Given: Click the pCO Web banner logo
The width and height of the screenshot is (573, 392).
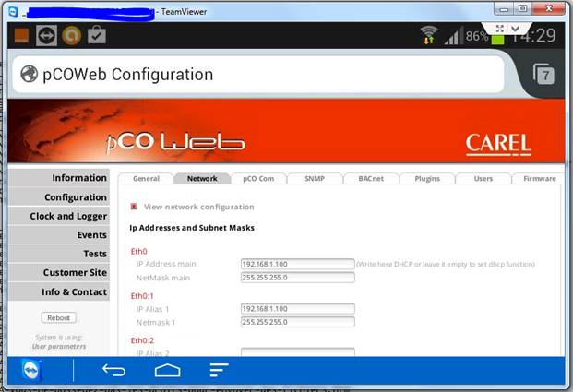Looking at the screenshot, I should click(x=175, y=142).
